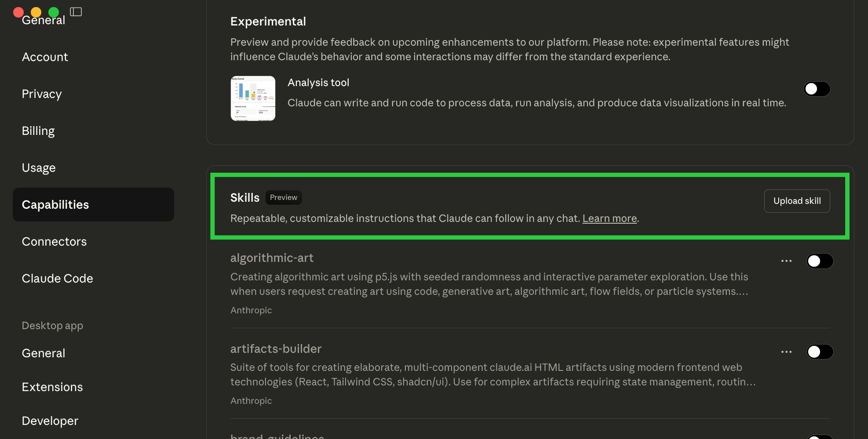Image resolution: width=868 pixels, height=439 pixels.
Task: Open Claude Code settings
Action: [57, 279]
